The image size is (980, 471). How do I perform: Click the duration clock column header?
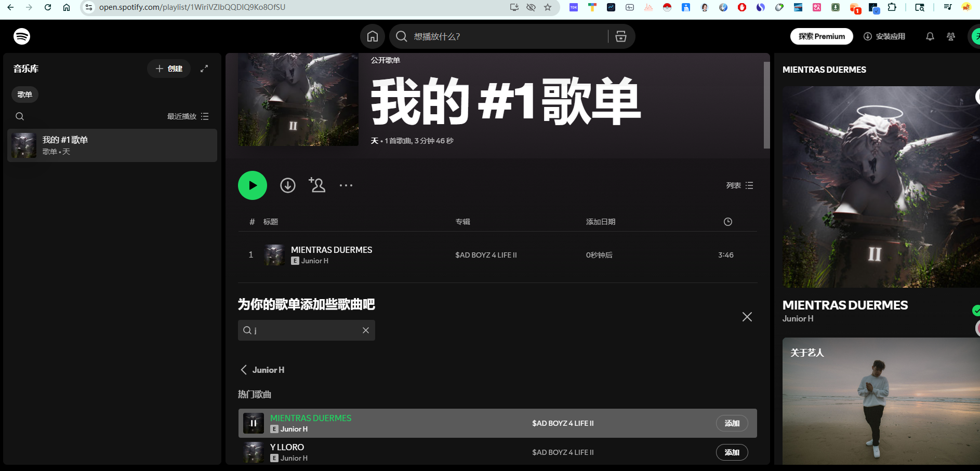click(728, 222)
